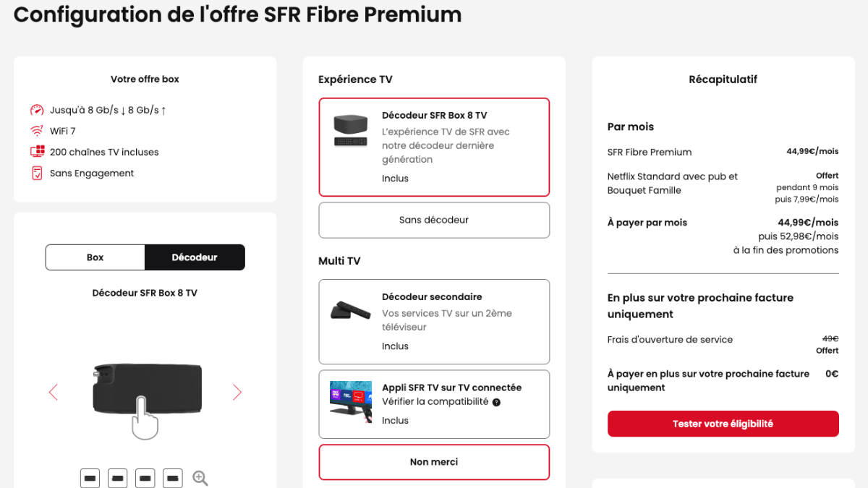Click the Appli SFR TV connectée picture
Image resolution: width=868 pixels, height=488 pixels.
coord(350,399)
